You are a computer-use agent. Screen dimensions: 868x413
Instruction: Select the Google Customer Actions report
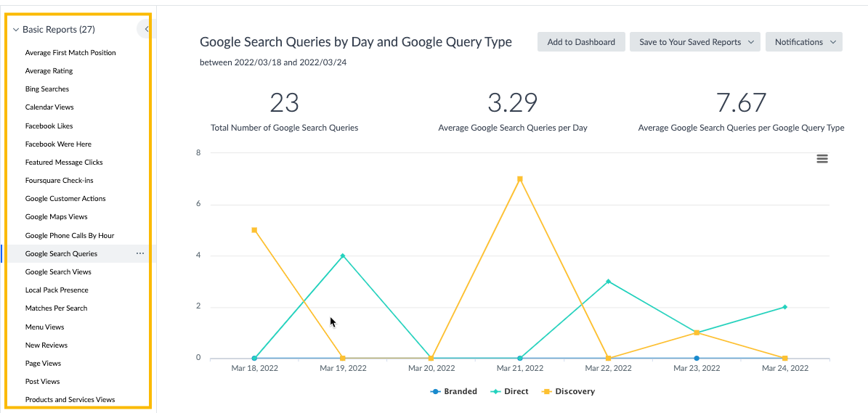click(65, 198)
